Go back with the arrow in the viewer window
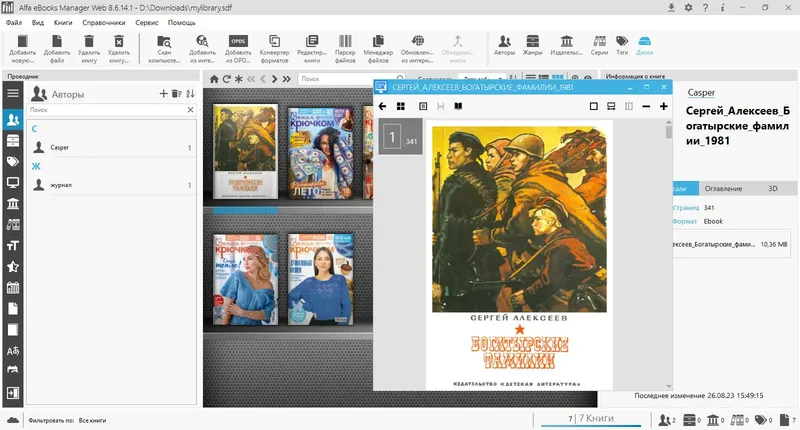 [x=383, y=106]
